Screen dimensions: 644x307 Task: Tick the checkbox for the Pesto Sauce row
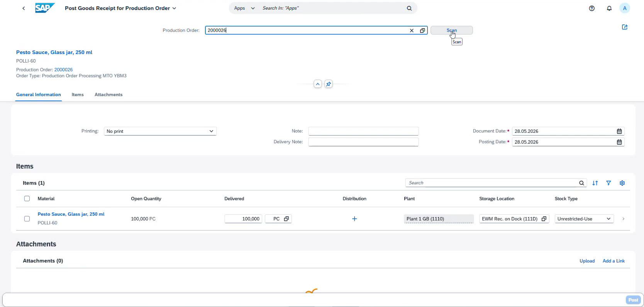(27, 219)
